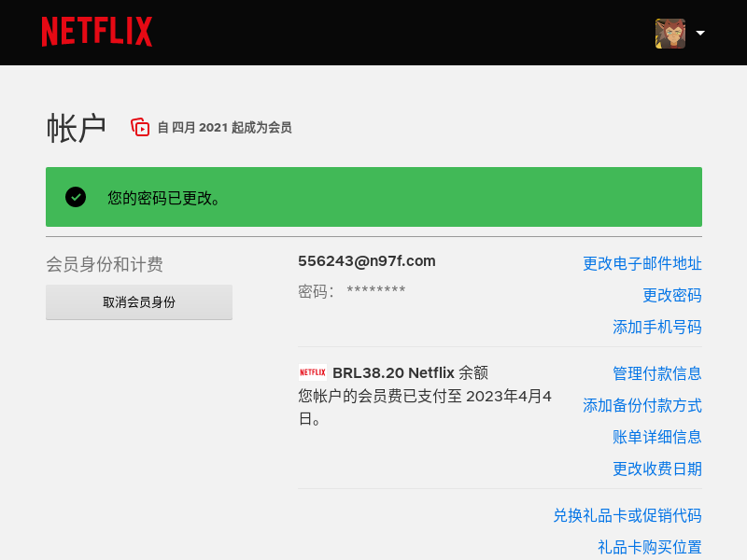Click the BRL38.20 Netflix 余额 text

pos(410,372)
